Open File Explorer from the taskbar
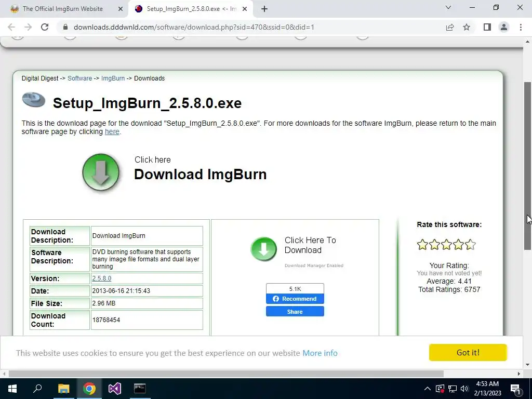Image resolution: width=532 pixels, height=399 pixels. tap(63, 389)
